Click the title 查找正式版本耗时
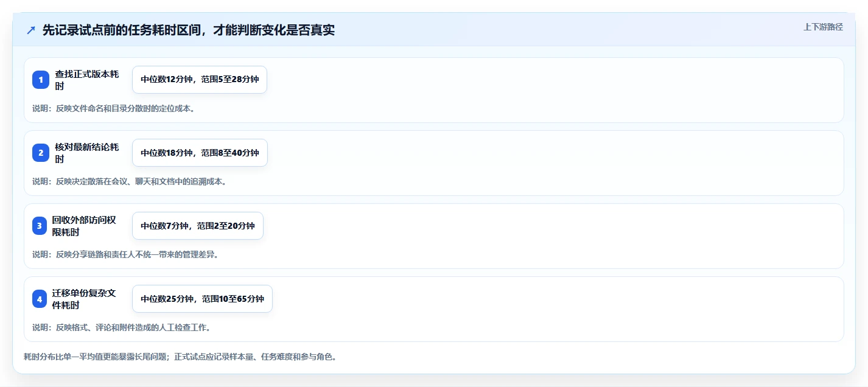 tap(87, 80)
